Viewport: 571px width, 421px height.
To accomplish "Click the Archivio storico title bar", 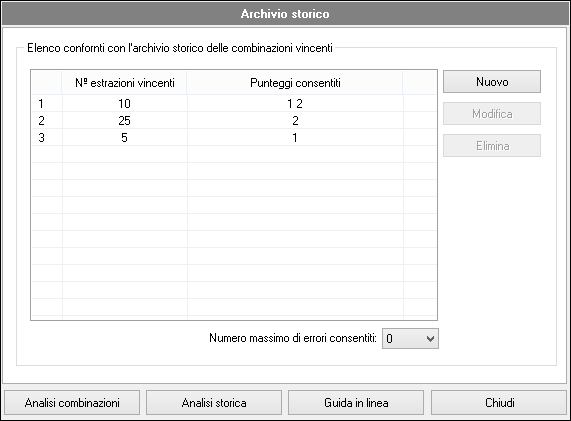I will [x=285, y=14].
